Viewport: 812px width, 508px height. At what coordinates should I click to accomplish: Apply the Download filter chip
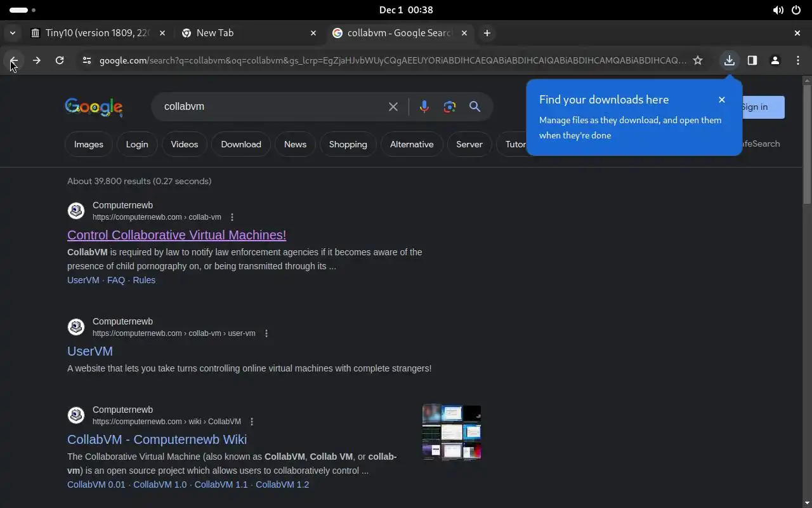point(241,144)
